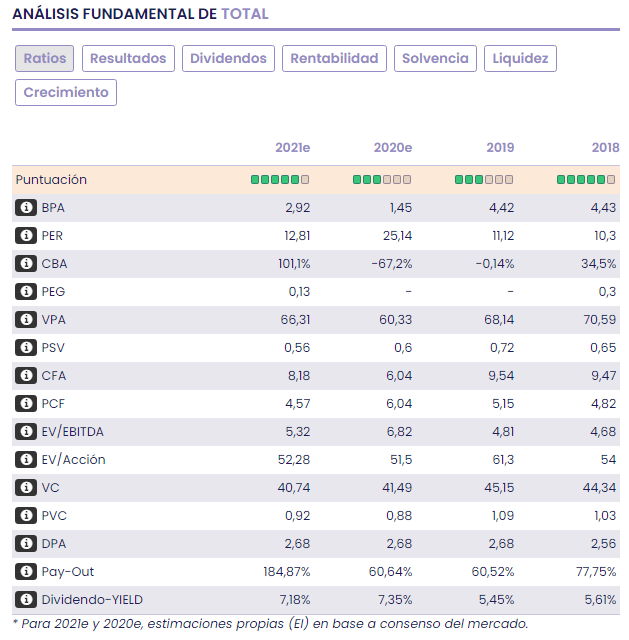Viewport: 629px width, 640px height.
Task: Click the CFA info icon
Action: (x=26, y=376)
